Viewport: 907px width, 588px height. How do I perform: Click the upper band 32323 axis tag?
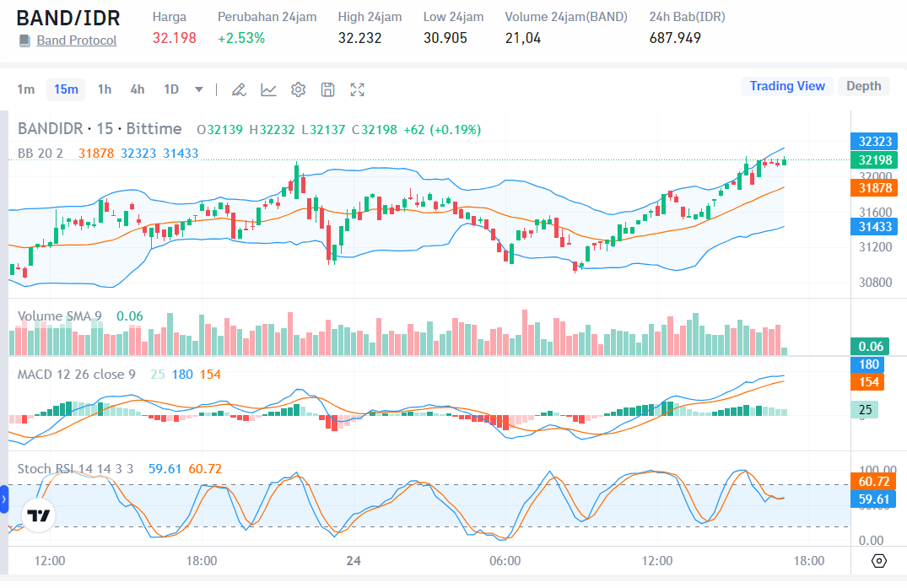click(x=874, y=142)
